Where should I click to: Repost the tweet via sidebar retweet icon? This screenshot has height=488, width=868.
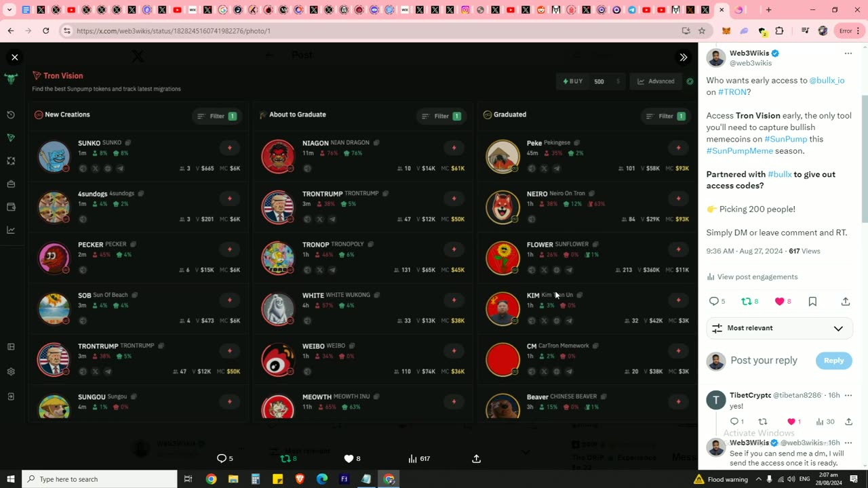[x=746, y=302]
